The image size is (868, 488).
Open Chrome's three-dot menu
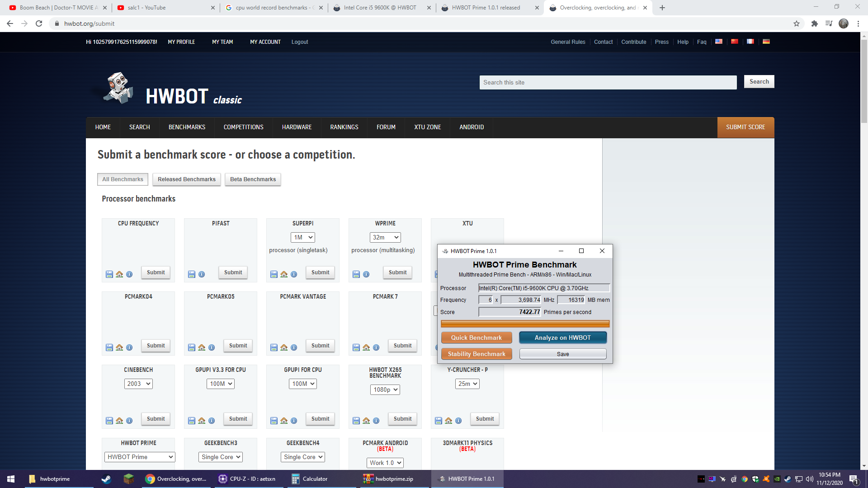click(858, 23)
